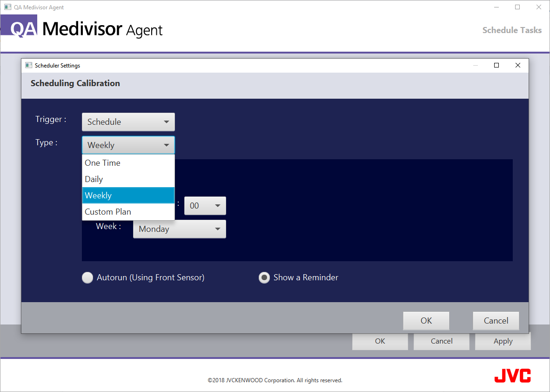
Task: Click the JVCKENWOOD copyright notice text
Action: point(275,380)
